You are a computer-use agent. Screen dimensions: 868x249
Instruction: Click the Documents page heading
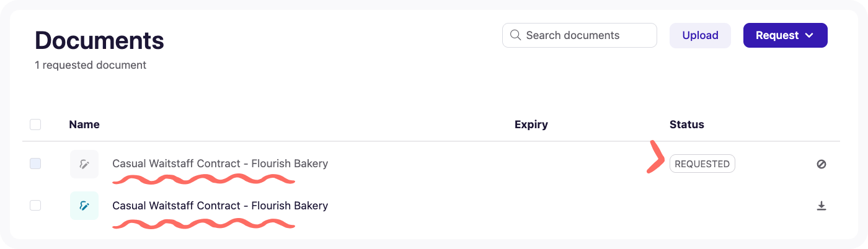click(x=99, y=40)
